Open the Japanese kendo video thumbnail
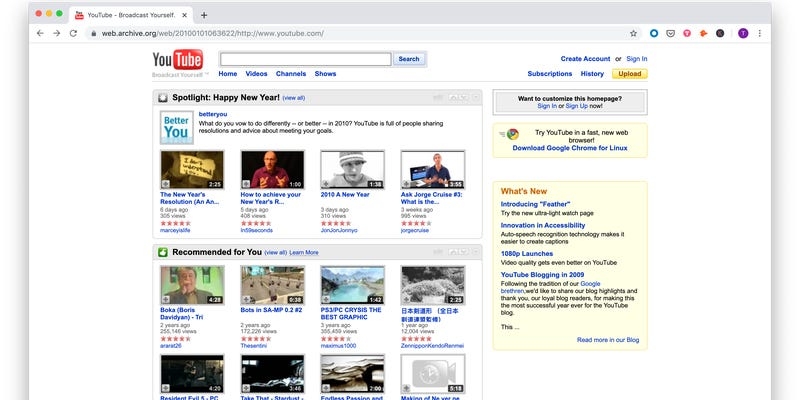 tap(433, 285)
